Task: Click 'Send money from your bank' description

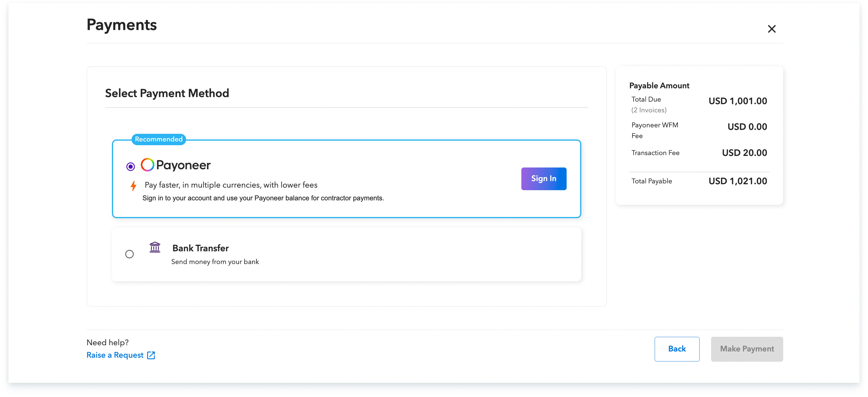Action: pyautogui.click(x=215, y=262)
